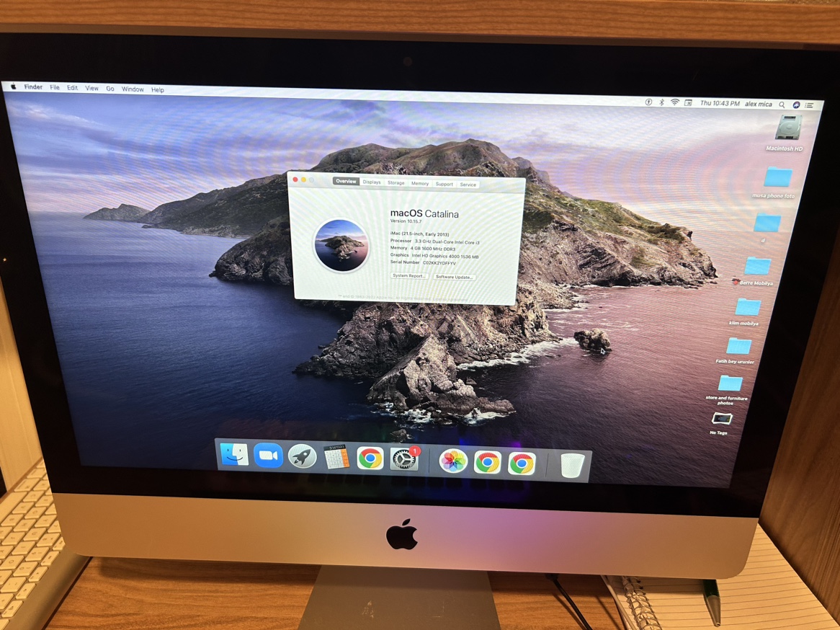Click the System Report button
Image resolution: width=840 pixels, height=630 pixels.
point(408,275)
